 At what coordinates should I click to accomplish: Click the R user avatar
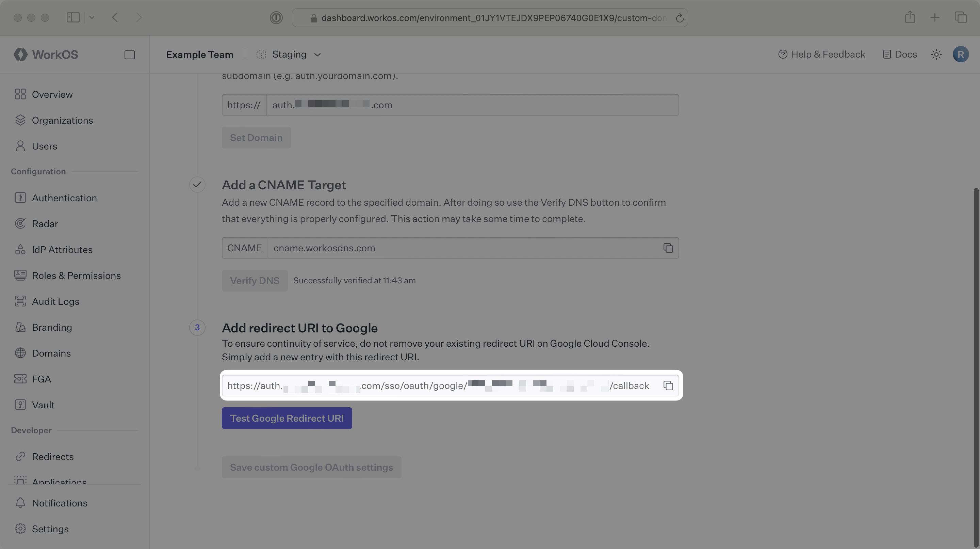click(x=960, y=54)
